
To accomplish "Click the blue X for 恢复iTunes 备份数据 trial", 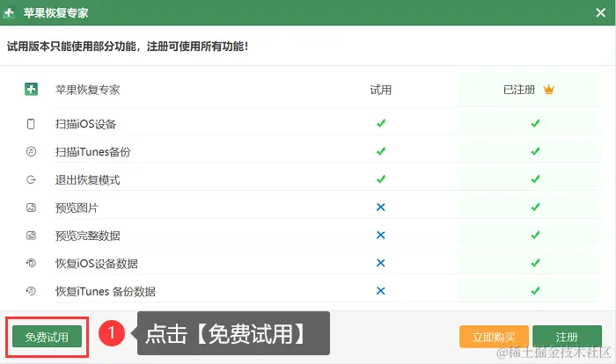I will [381, 290].
